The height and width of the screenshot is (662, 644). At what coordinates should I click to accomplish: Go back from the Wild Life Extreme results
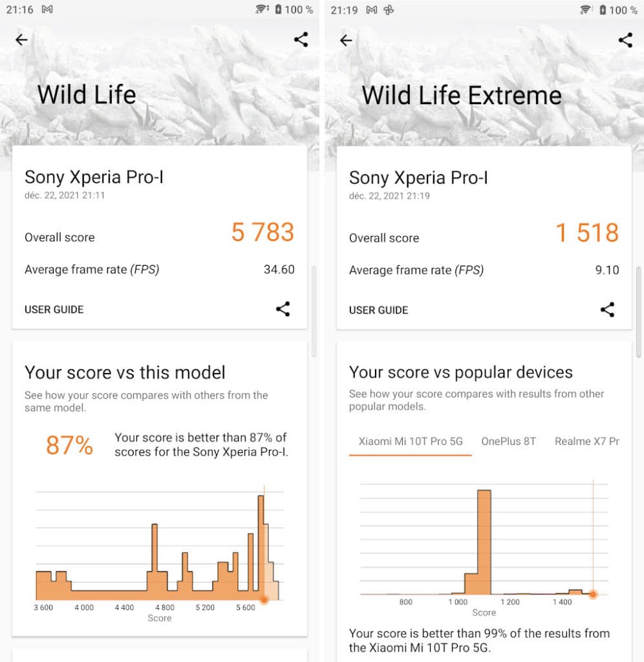point(346,41)
